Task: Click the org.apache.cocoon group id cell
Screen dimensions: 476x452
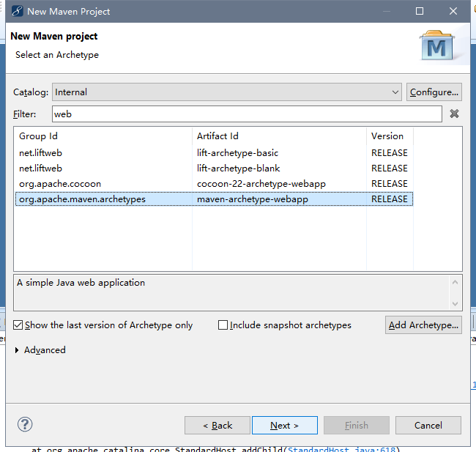Action: [60, 184]
